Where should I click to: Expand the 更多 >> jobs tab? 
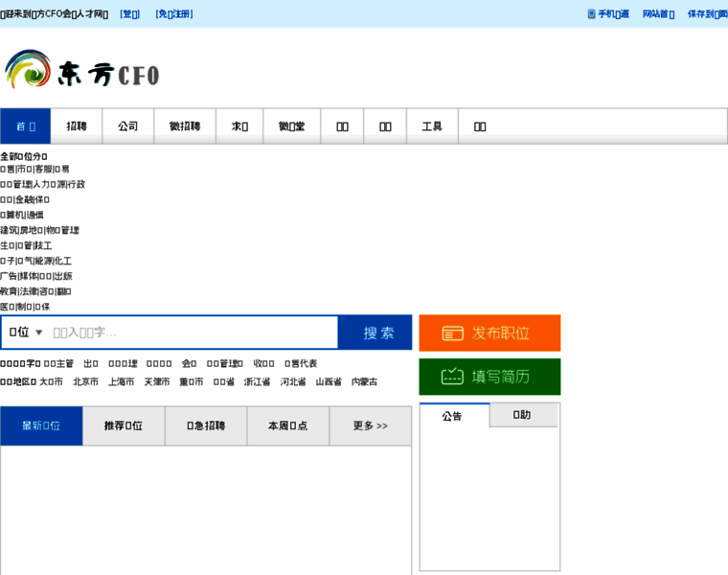[x=370, y=425]
